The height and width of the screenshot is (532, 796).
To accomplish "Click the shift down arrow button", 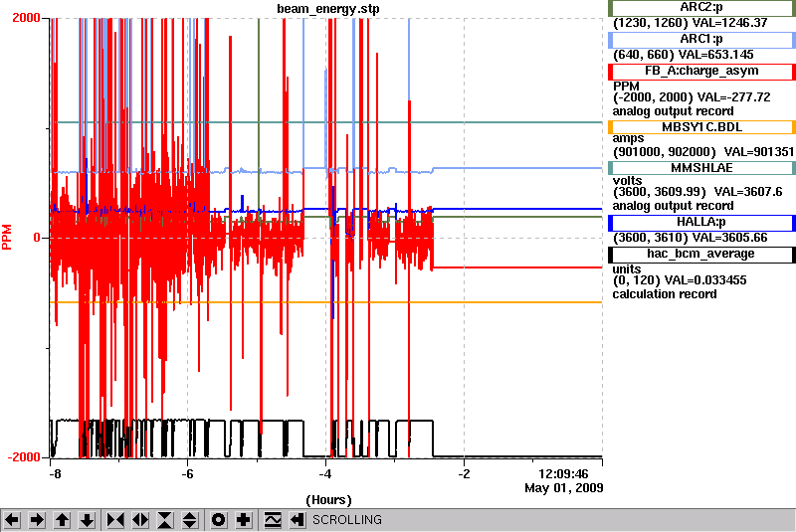I will point(87,520).
